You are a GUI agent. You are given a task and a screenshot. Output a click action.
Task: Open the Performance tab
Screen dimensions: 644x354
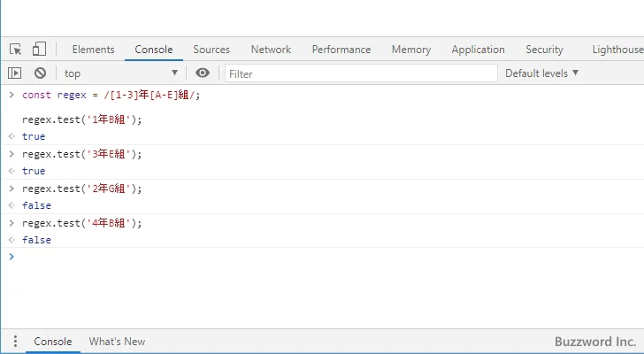(x=341, y=50)
